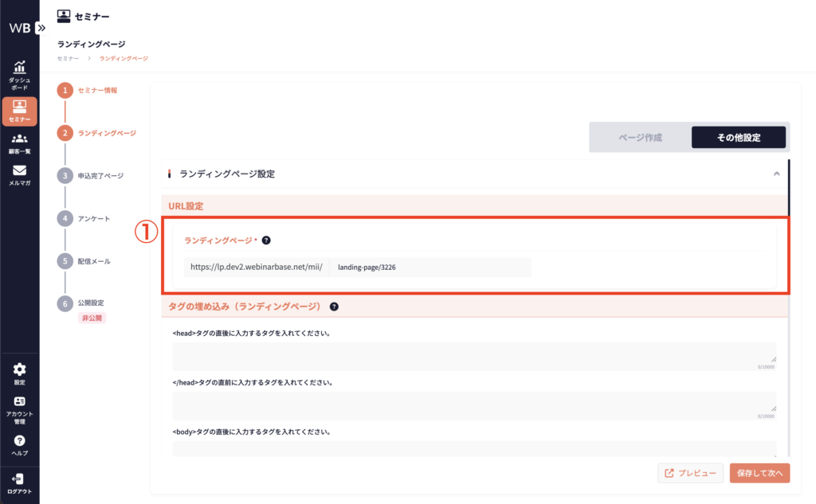Switch to the その他設定 tab
The image size is (816, 504).
(x=738, y=138)
